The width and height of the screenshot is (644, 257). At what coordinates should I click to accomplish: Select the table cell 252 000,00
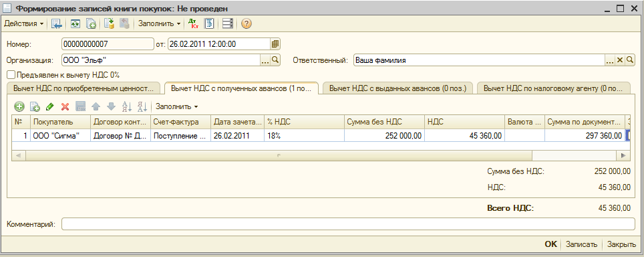[384, 135]
